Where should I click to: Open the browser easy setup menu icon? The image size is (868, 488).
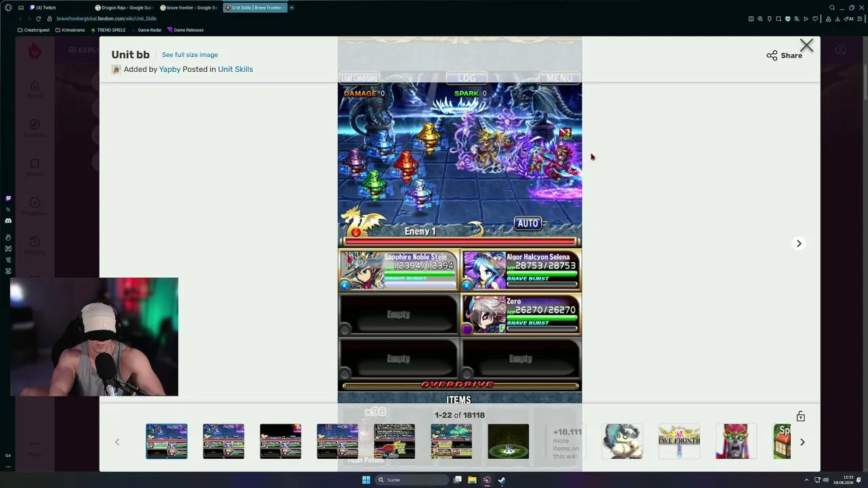click(x=861, y=18)
